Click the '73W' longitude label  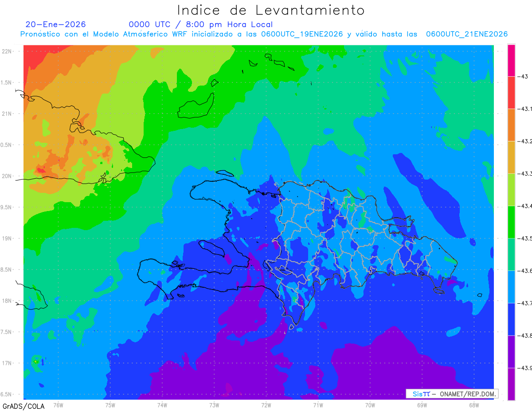pos(214,405)
